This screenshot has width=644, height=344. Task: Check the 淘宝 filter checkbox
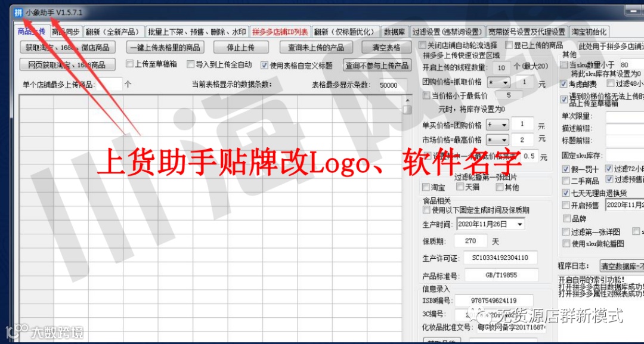[x=426, y=187]
